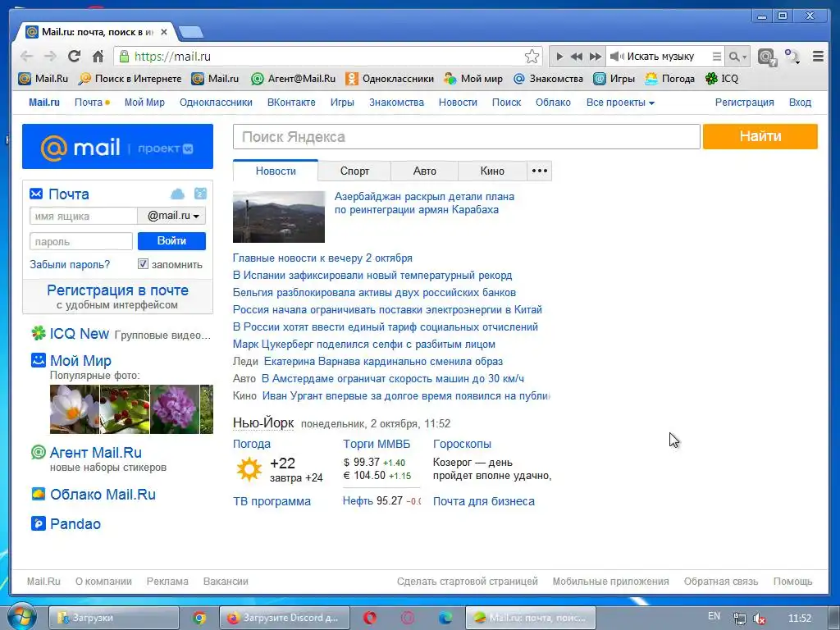Open the Одноклассники bookmark
The image size is (840, 630).
click(x=390, y=79)
